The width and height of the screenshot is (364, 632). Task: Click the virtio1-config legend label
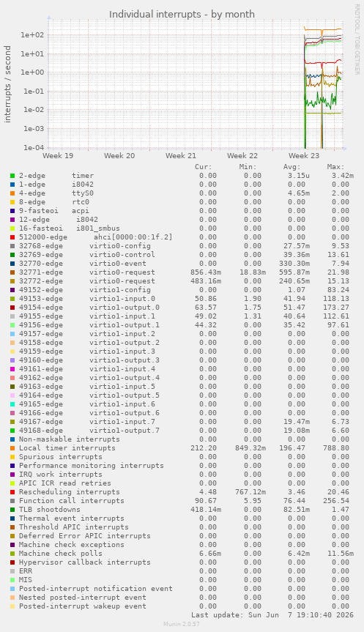pos(120,290)
